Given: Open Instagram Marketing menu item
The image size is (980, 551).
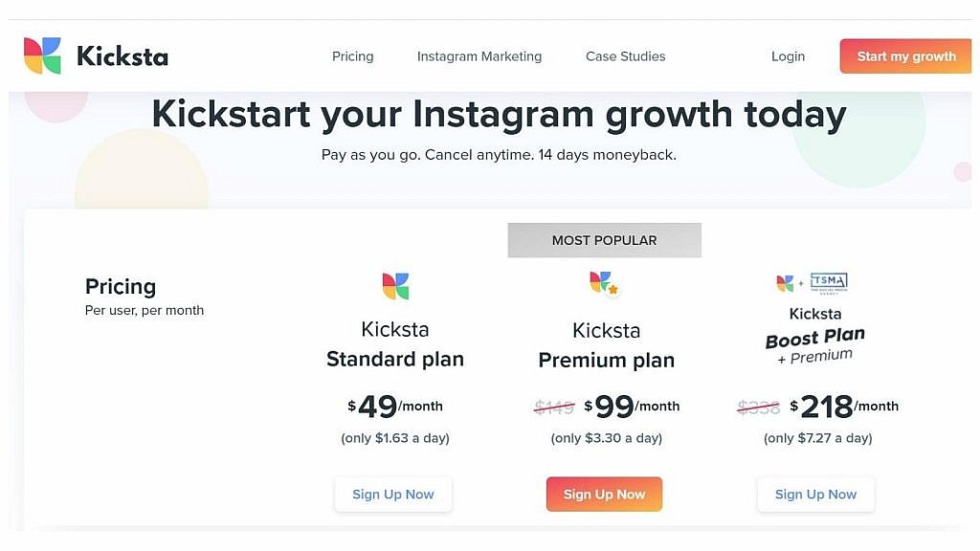Looking at the screenshot, I should click(479, 56).
